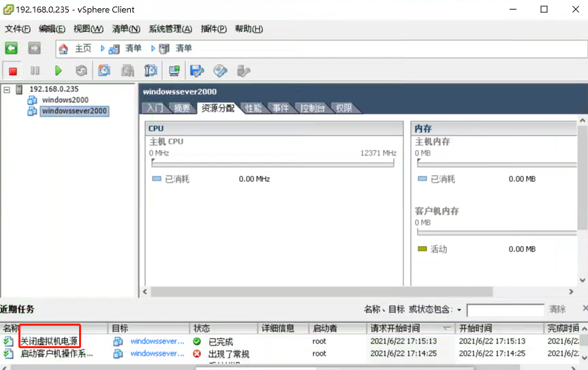Click the first breadcrumb arrow after 主页

coord(102,48)
